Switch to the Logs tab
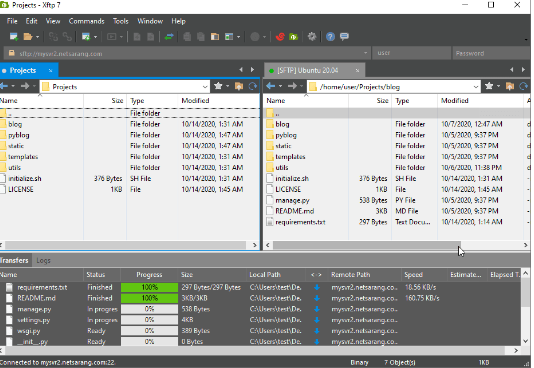The image size is (534, 368). [x=44, y=261]
